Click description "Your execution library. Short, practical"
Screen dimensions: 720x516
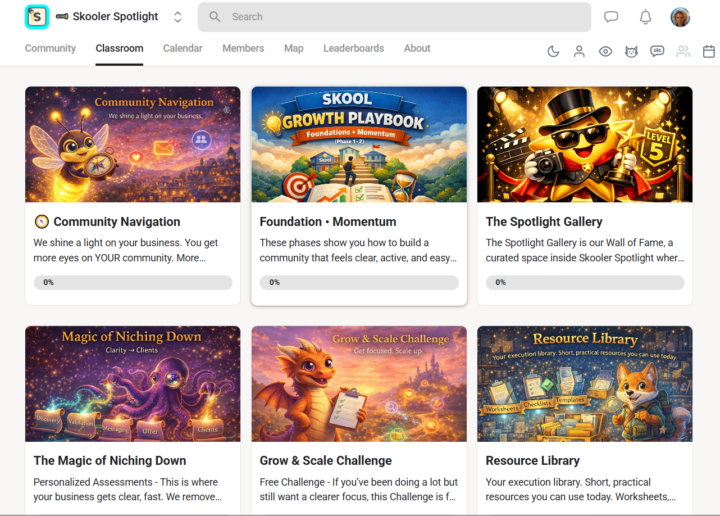pyautogui.click(x=580, y=489)
